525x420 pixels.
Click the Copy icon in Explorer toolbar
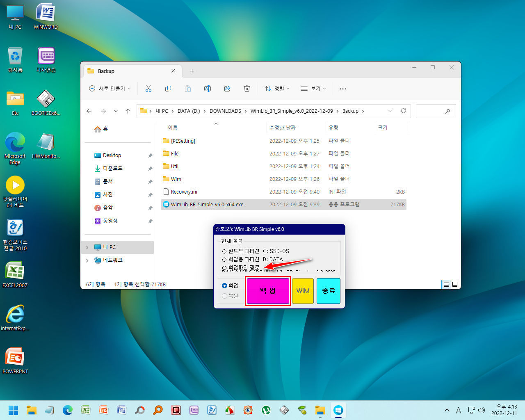[168, 89]
